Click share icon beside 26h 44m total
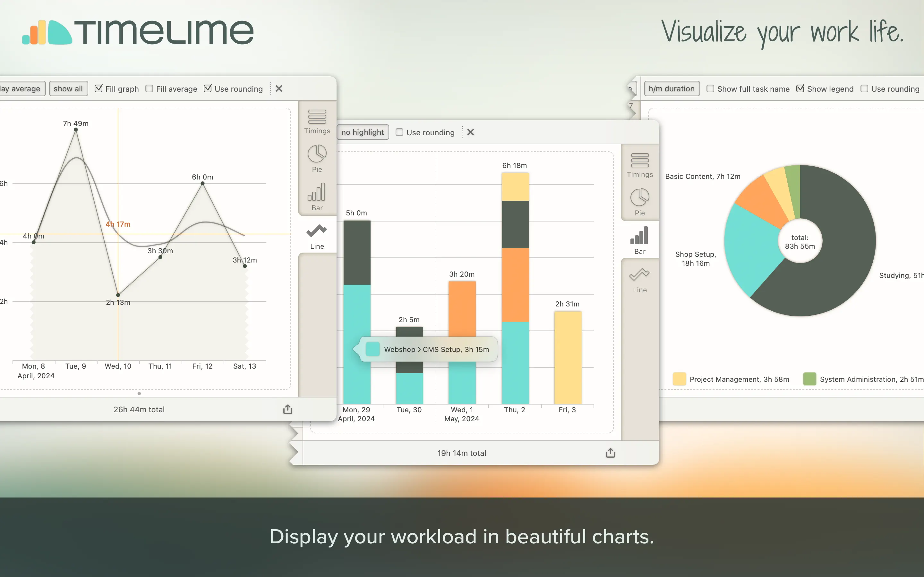The image size is (924, 577). pyautogui.click(x=287, y=409)
